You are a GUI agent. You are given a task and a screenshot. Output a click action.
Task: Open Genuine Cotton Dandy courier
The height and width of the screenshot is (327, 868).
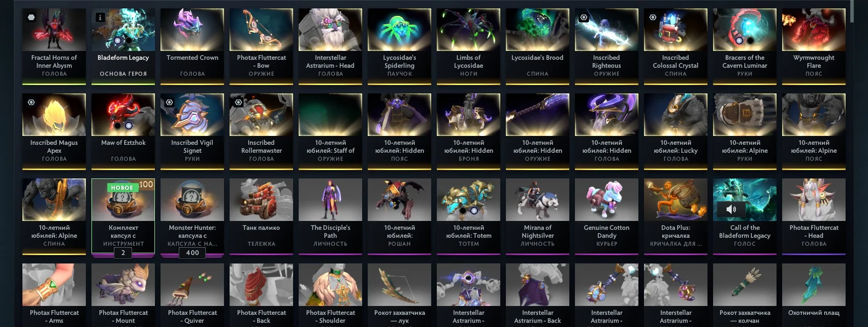tap(607, 217)
